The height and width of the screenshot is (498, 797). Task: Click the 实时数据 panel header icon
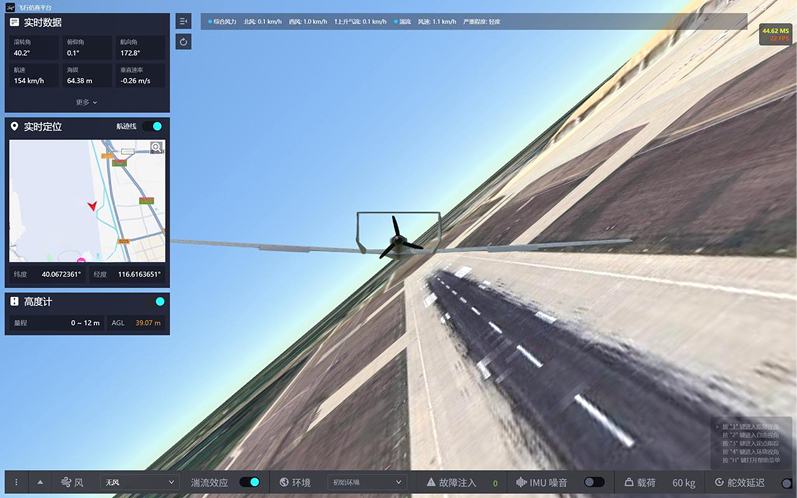click(x=14, y=22)
